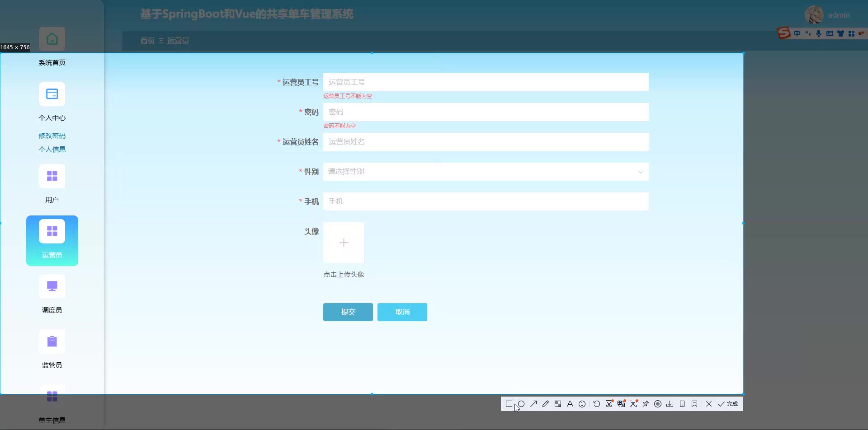This screenshot has width=868, height=430.
Task: Click the 运营员姓名 input field
Action: click(x=486, y=142)
